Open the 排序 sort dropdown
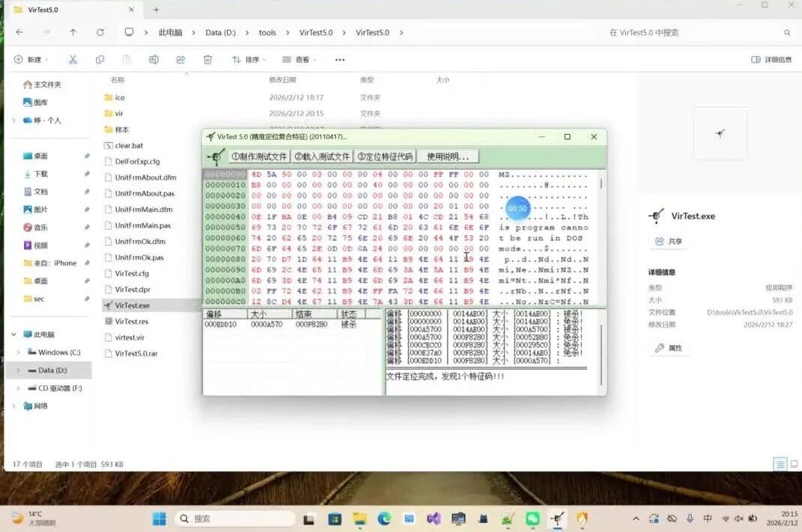This screenshot has width=802, height=532. pyautogui.click(x=249, y=60)
